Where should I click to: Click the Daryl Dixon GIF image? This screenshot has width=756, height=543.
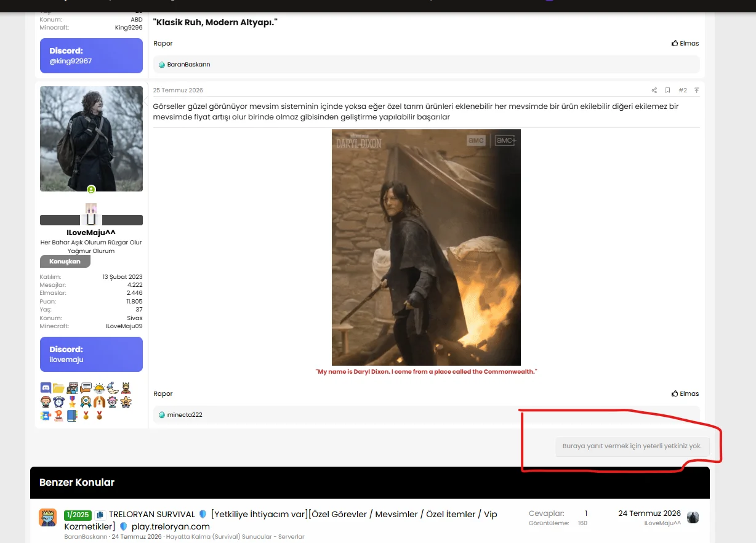[x=426, y=247]
